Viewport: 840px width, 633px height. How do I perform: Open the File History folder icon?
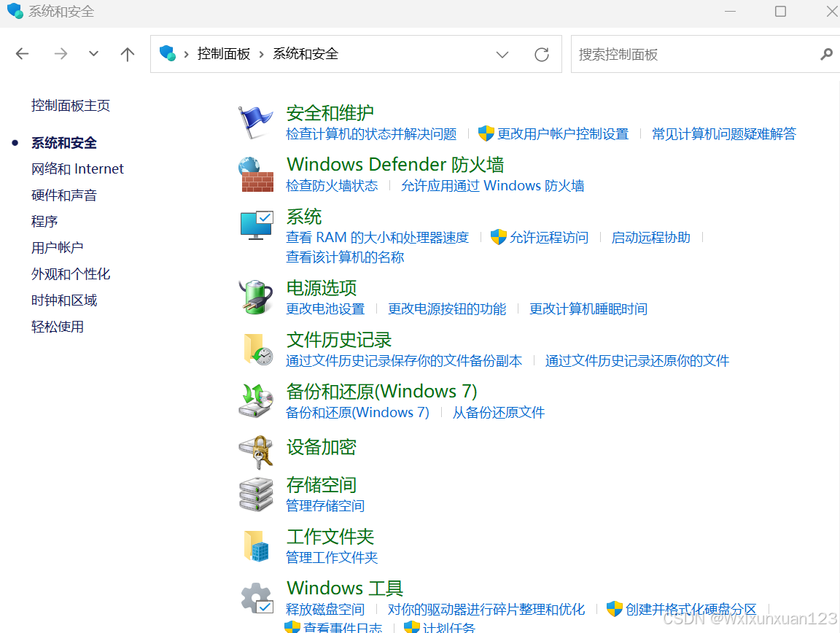coord(257,349)
